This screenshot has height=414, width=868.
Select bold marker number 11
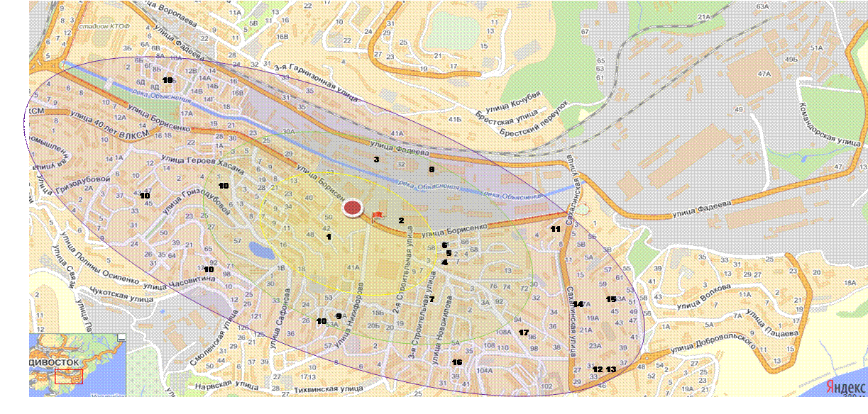point(555,229)
